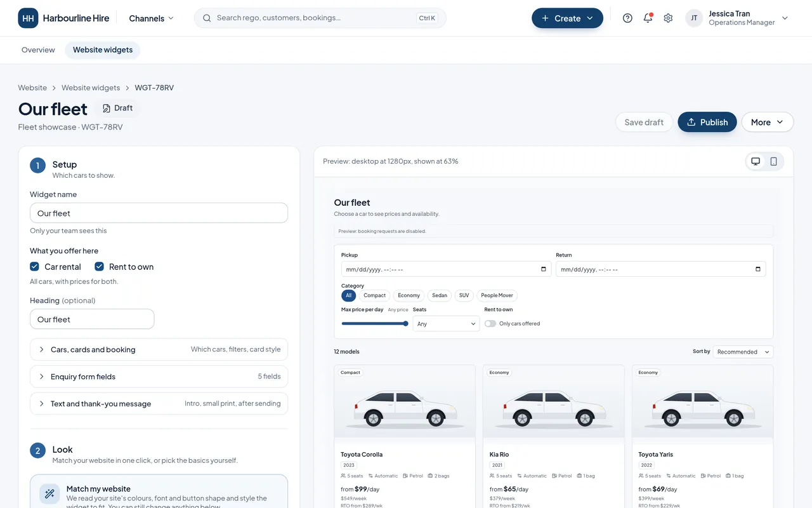The width and height of the screenshot is (812, 508).
Task: Open the notifications bell
Action: click(648, 18)
